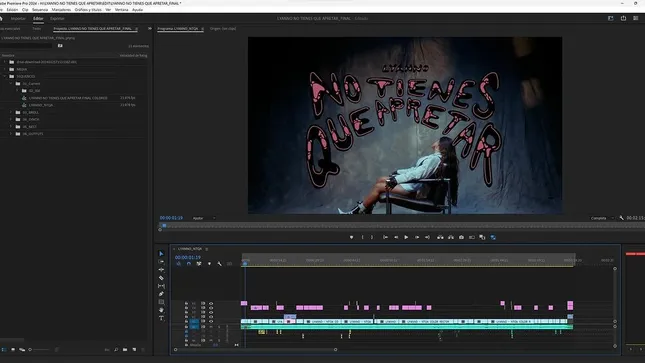Click the new bin folder icon
This screenshot has width=645, height=363.
coord(125,349)
